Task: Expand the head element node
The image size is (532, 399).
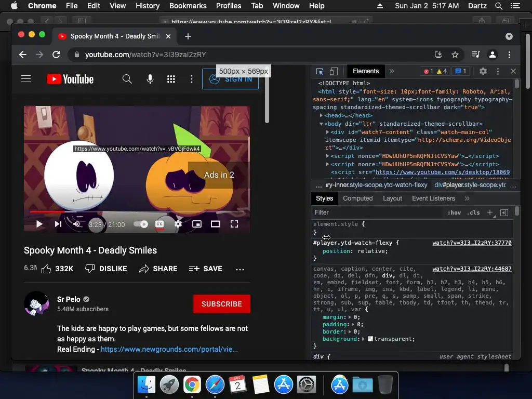Action: pyautogui.click(x=321, y=115)
